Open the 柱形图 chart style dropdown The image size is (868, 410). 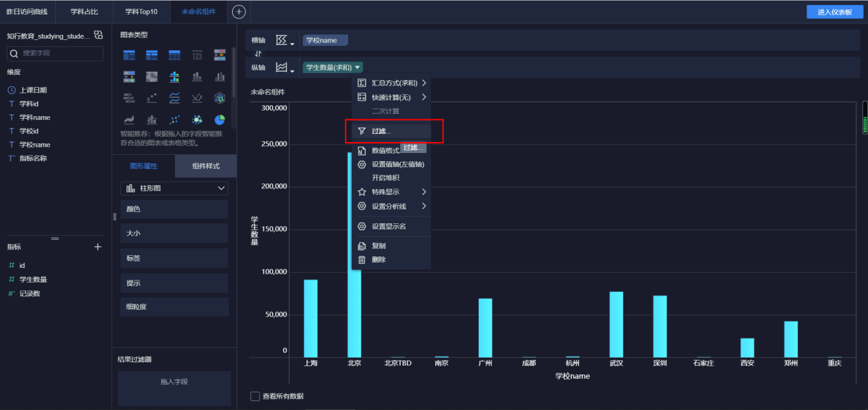tap(174, 188)
